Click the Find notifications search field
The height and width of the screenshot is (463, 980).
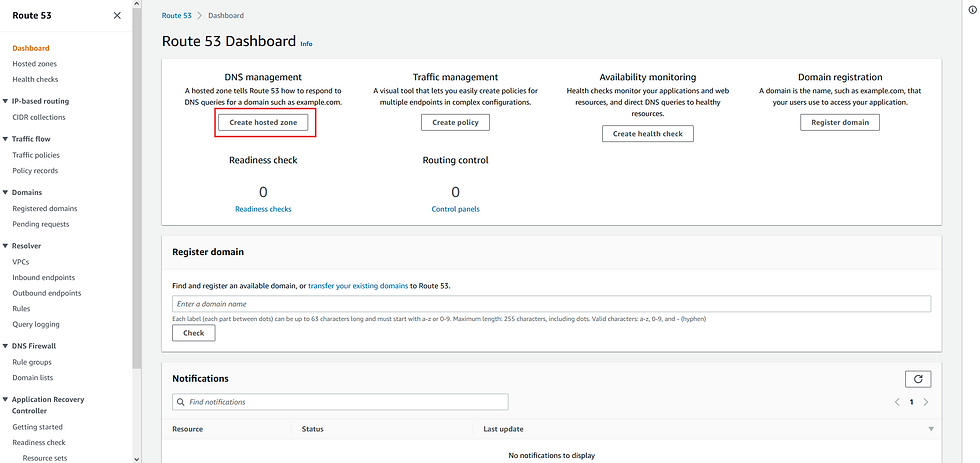tap(340, 402)
